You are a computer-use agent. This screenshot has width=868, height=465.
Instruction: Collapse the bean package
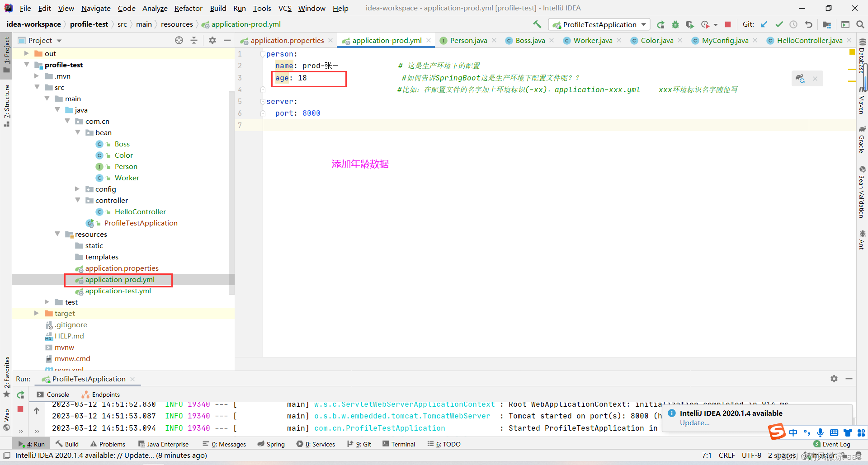point(78,132)
